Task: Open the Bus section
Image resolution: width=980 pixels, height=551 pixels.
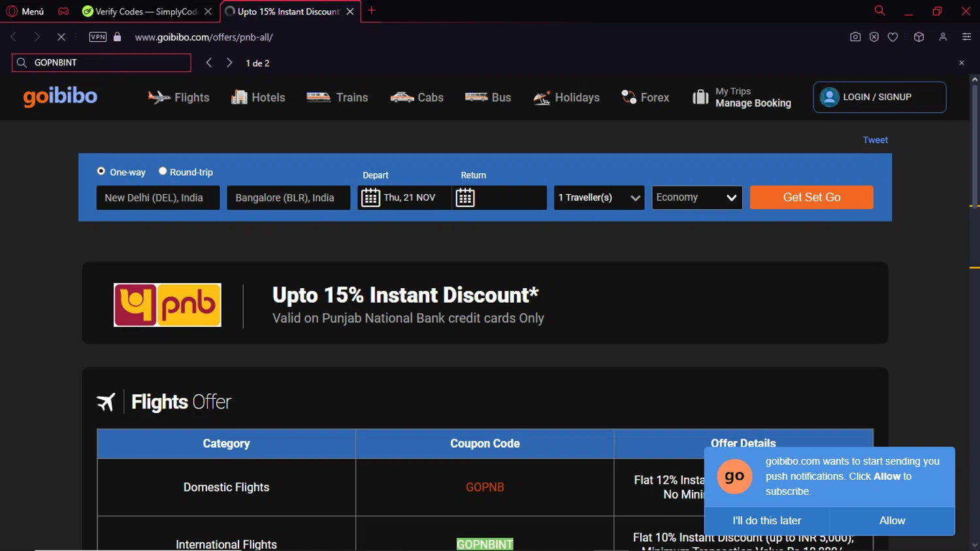Action: point(487,97)
